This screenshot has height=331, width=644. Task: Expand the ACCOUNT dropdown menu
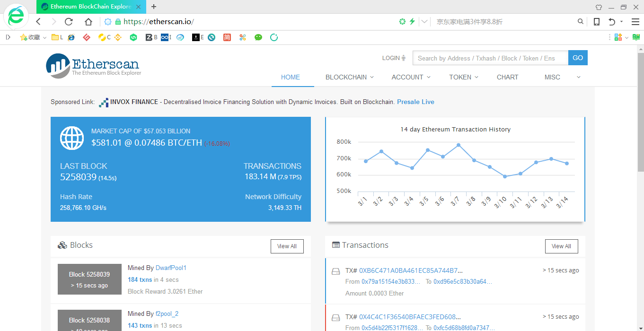tap(411, 77)
